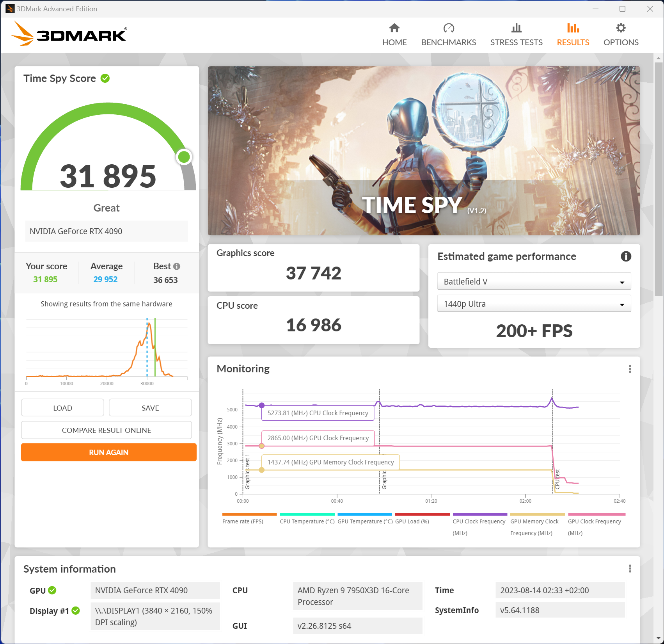Image resolution: width=664 pixels, height=644 pixels.
Task: Open the RESULTS tab
Action: tap(573, 35)
